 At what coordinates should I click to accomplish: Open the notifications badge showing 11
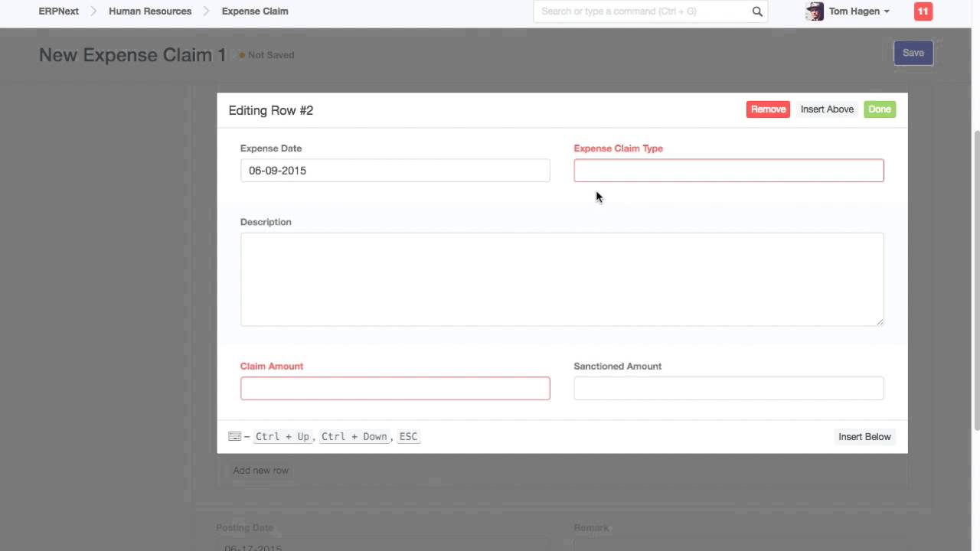click(923, 11)
